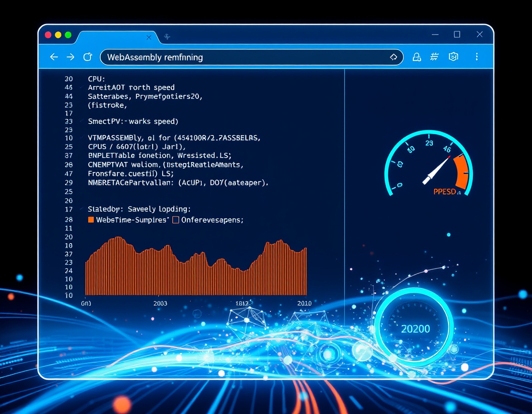
Task: Click the chart axis label 2003
Action: pyautogui.click(x=160, y=303)
